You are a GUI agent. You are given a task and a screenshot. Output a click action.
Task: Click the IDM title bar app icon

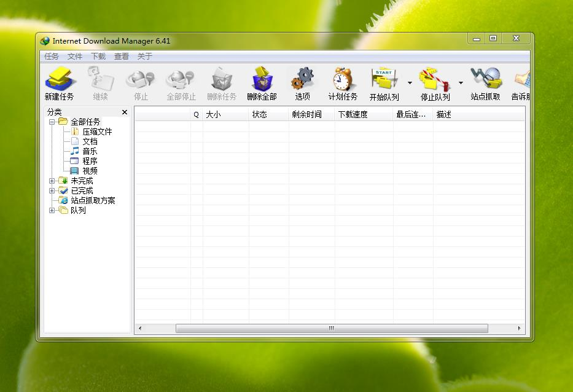(45, 41)
